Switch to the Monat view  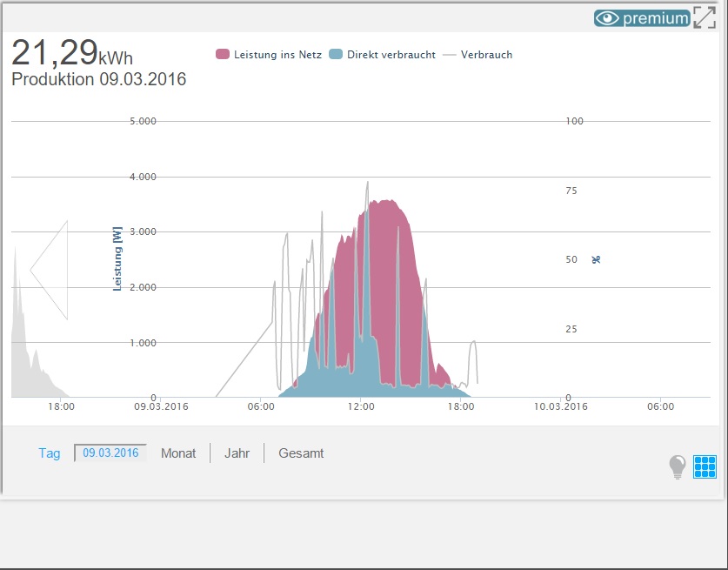pyautogui.click(x=178, y=453)
